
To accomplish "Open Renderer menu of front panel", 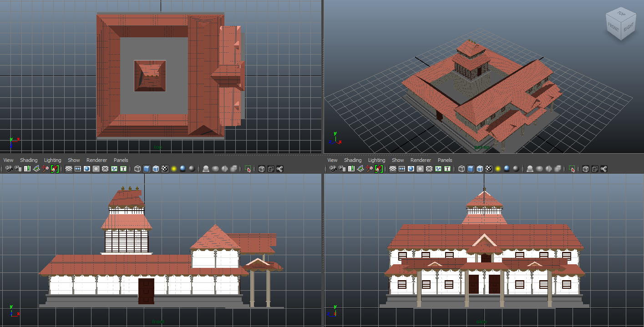I will [x=96, y=160].
